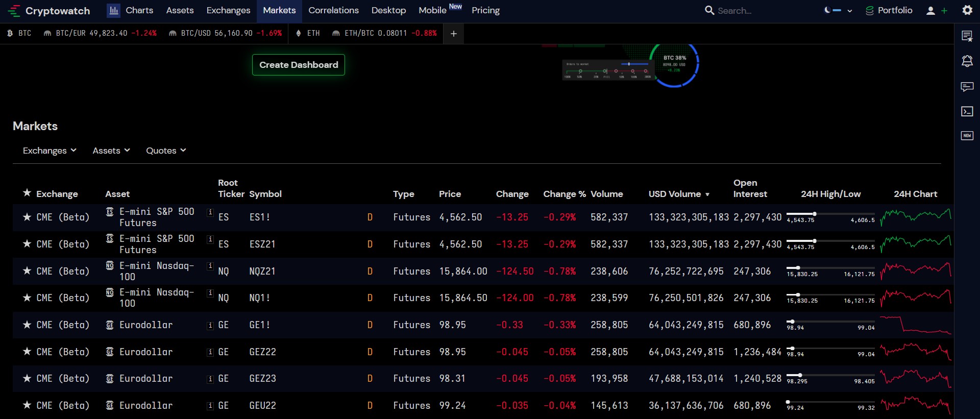Click info icon for GE1! row

point(210,325)
